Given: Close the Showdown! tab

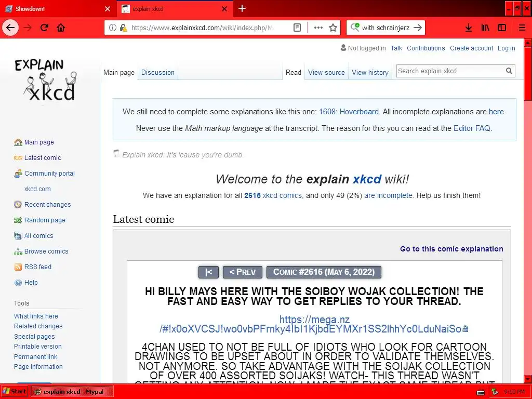Looking at the screenshot, I should click(108, 9).
